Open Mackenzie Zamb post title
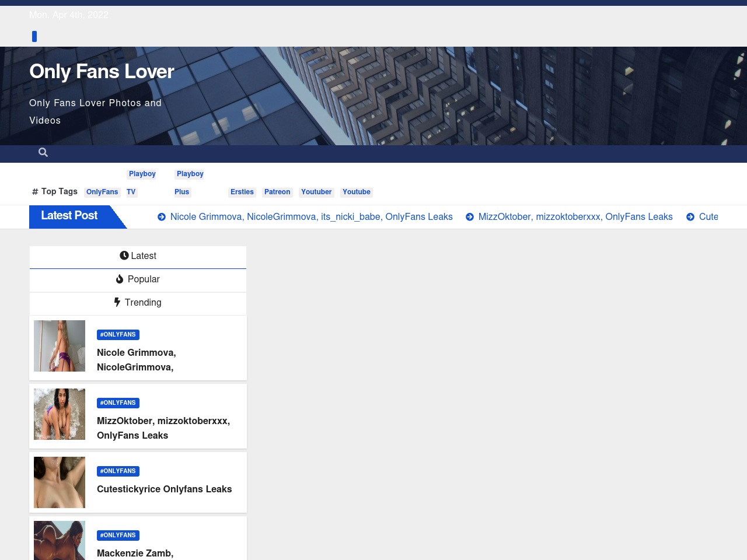The image size is (747, 560). pos(135,553)
